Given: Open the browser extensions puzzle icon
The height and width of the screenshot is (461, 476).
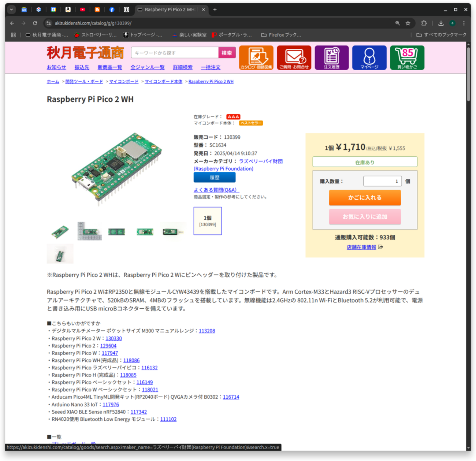Looking at the screenshot, I should [424, 23].
